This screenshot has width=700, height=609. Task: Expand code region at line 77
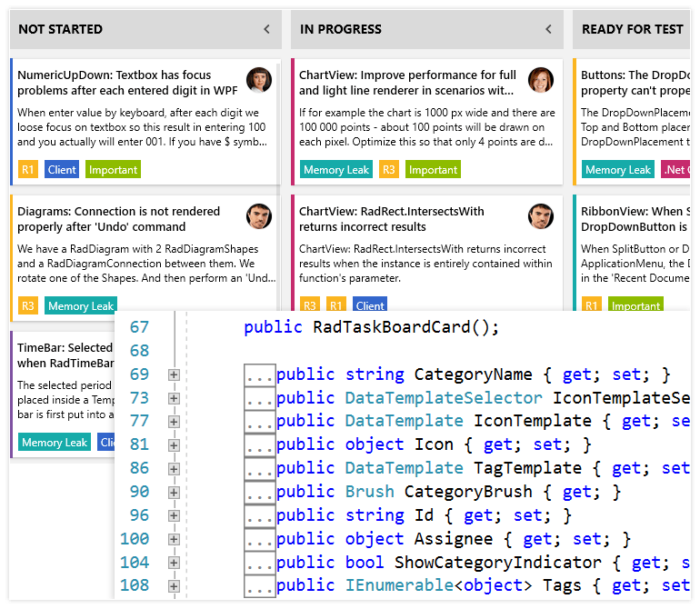[x=175, y=422]
